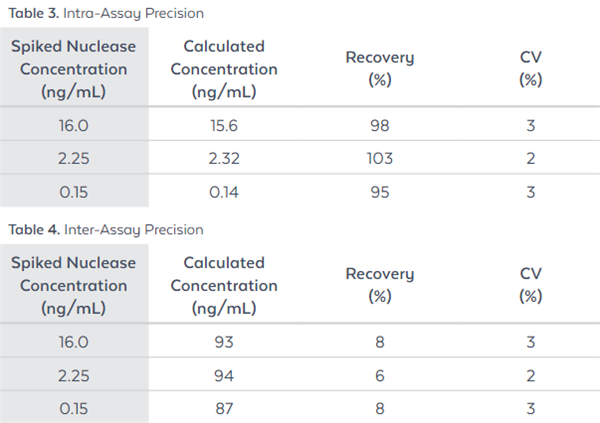Viewport: 600px width, 423px height.
Task: Select the 6 recovery cell in Table 4
Action: (380, 374)
